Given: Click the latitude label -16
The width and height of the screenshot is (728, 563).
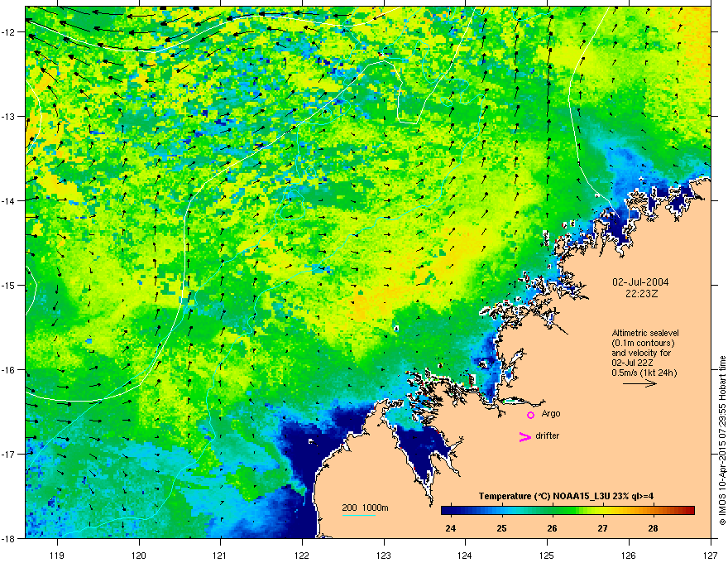Looking at the screenshot, I should coord(9,370).
